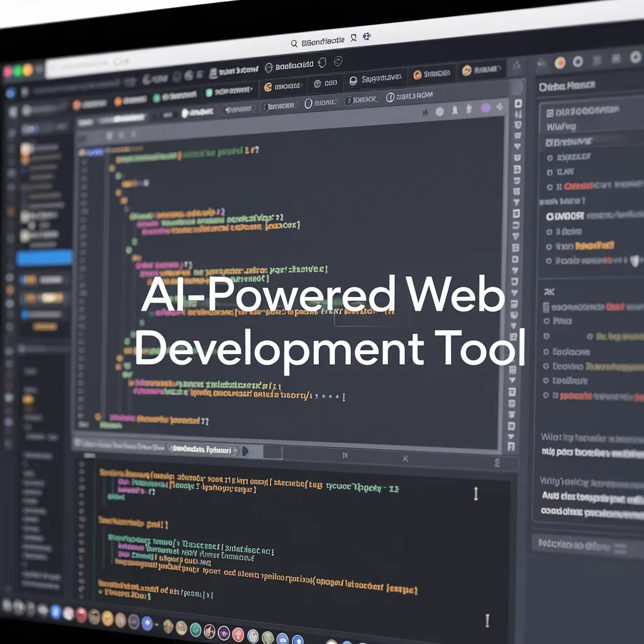Click the red icon in the bottom dock
The width and height of the screenshot is (644, 644).
pos(82,614)
